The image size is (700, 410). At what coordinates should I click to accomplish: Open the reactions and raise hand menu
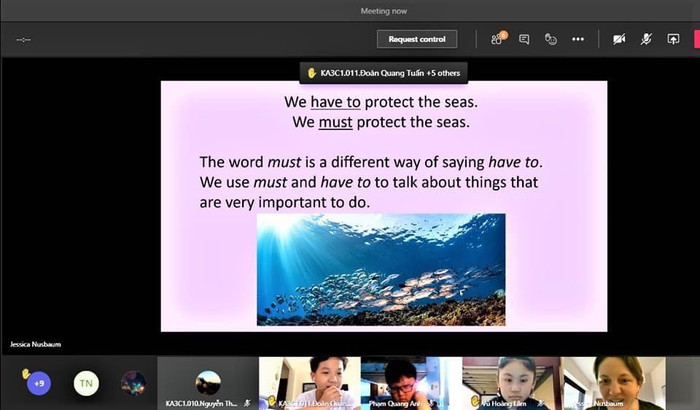pos(550,39)
